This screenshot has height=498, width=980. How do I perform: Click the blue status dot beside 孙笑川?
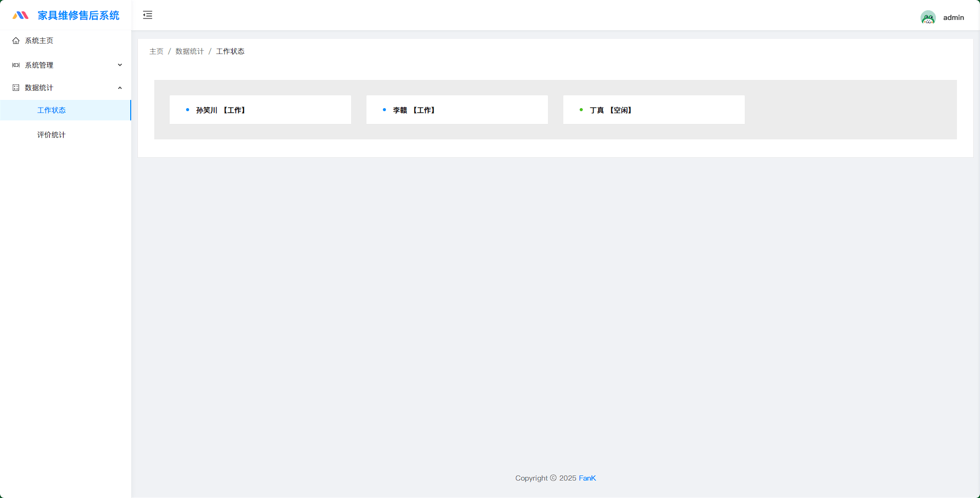point(188,110)
